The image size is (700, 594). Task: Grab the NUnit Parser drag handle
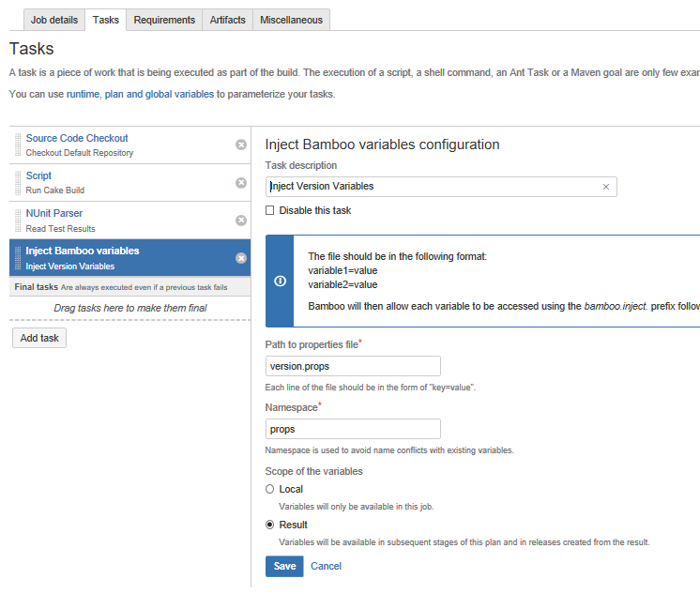pos(18,221)
